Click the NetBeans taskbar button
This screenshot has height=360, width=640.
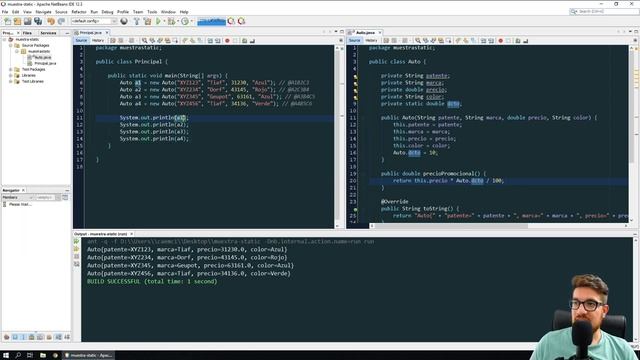pos(88,356)
